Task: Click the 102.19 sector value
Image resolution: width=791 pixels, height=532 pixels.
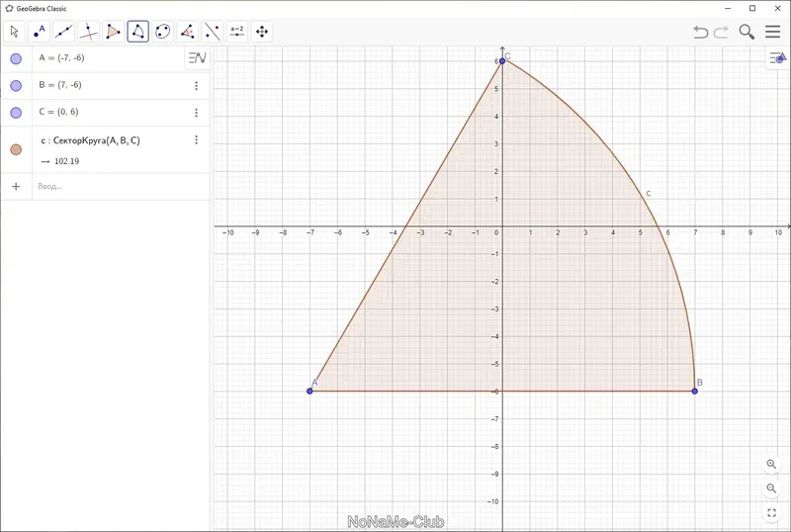Action: pyautogui.click(x=66, y=161)
